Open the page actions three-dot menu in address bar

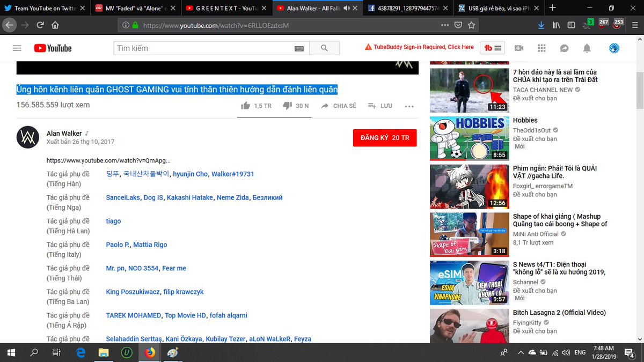(x=445, y=25)
